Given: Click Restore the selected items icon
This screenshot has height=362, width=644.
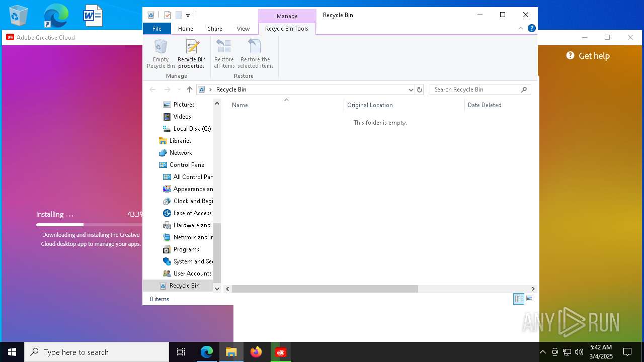Looking at the screenshot, I should click(x=256, y=54).
